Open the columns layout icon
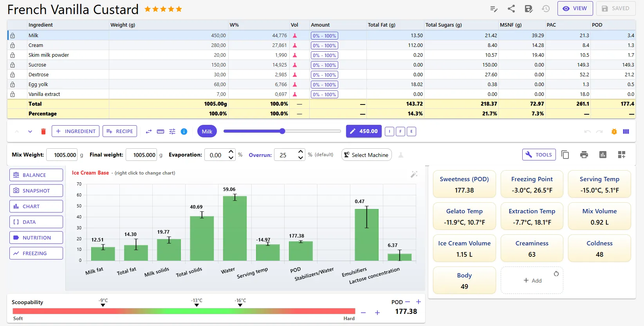 click(626, 131)
